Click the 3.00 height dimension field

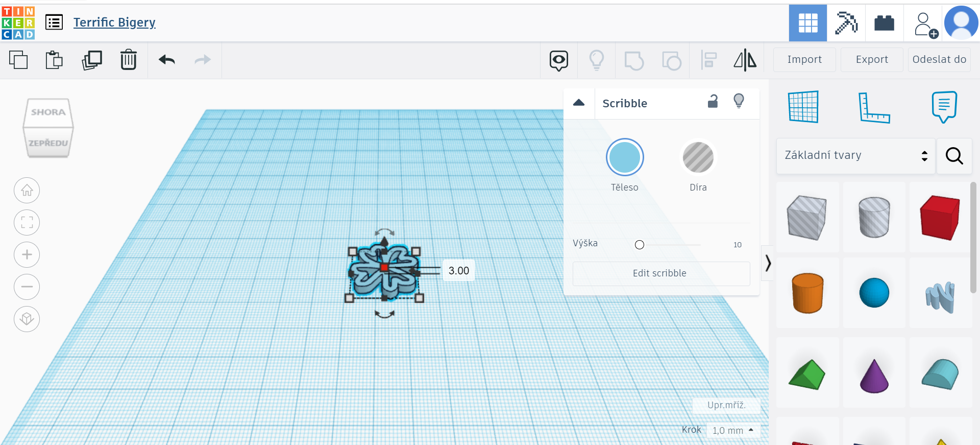(x=458, y=271)
